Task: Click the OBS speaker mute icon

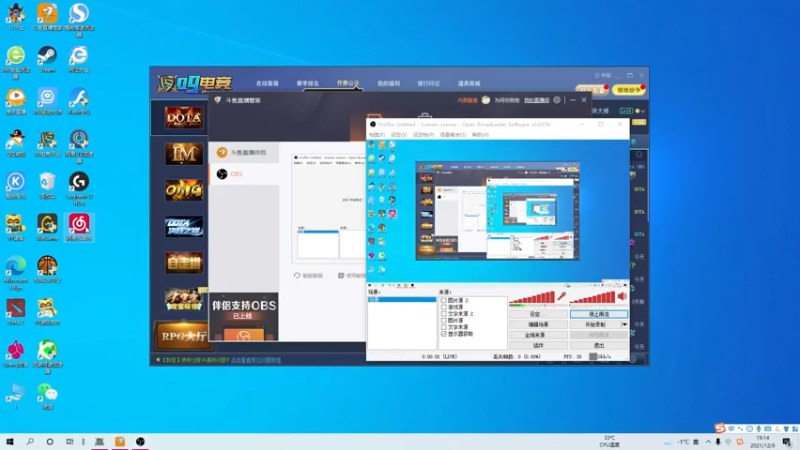Action: [622, 296]
